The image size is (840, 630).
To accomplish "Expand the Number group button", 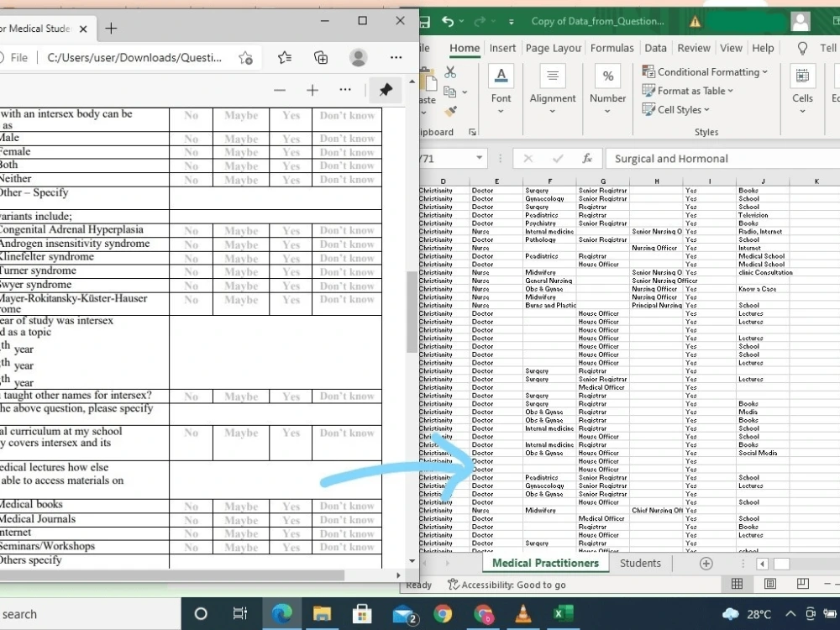I will 607,89.
